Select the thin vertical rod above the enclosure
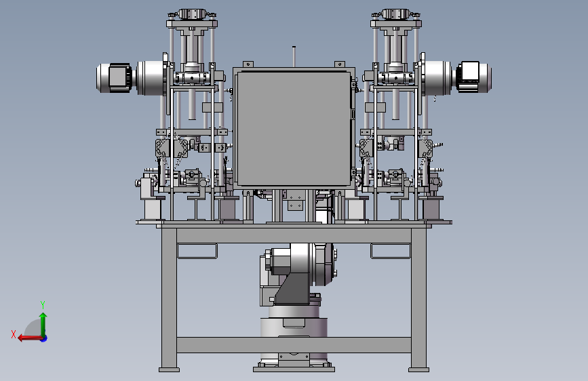Screen dimensions: 588x381 pyautogui.click(x=294, y=57)
